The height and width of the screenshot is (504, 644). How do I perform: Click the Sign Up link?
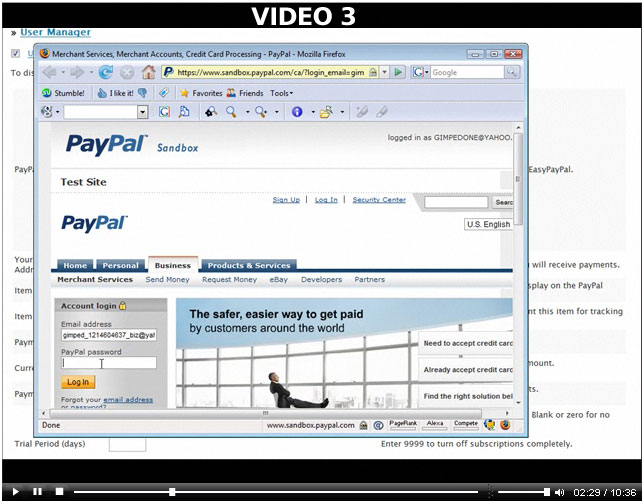tap(286, 200)
